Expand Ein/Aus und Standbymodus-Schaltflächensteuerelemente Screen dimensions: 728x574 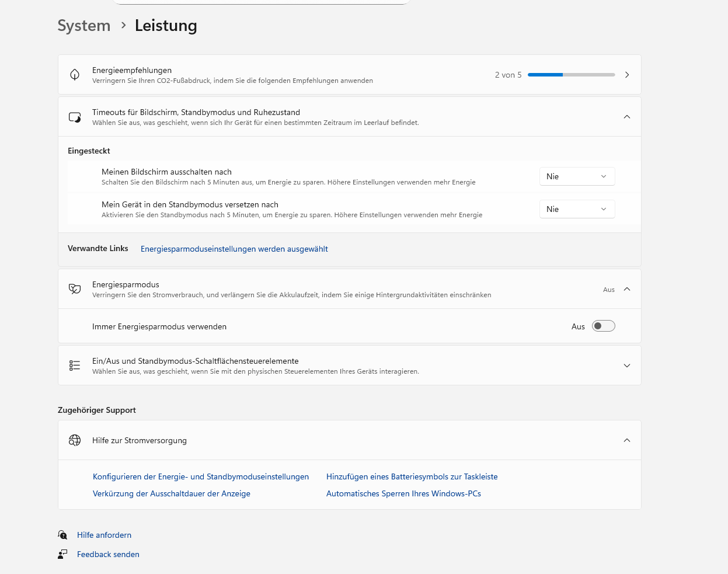click(626, 365)
